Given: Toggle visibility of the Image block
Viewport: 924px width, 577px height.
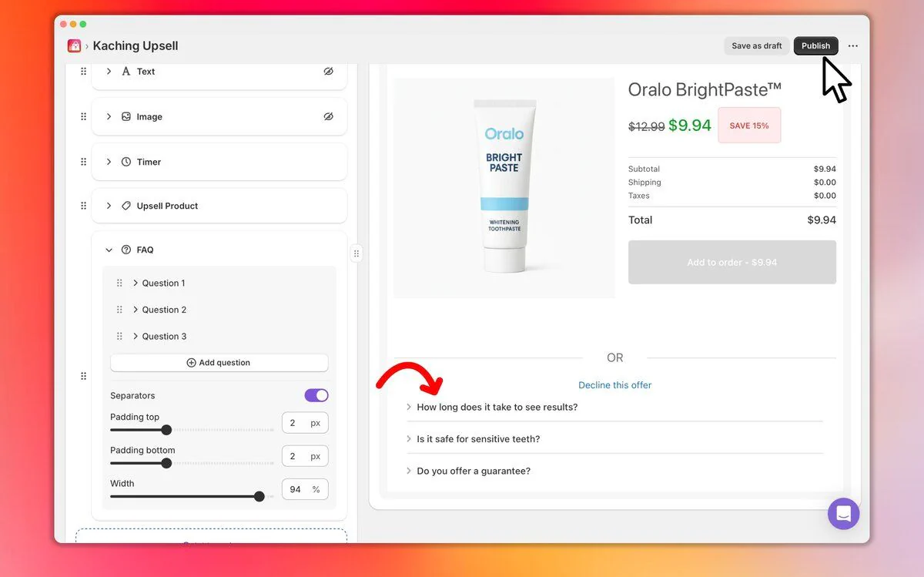Looking at the screenshot, I should (x=328, y=116).
